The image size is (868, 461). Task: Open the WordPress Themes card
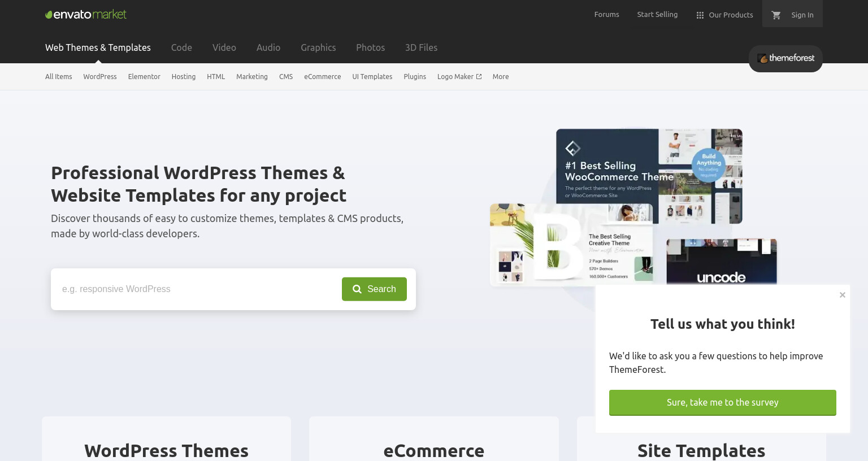click(166, 440)
